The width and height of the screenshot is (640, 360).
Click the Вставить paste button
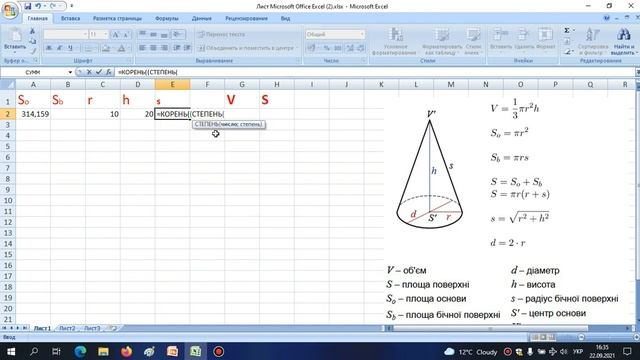pyautogui.click(x=15, y=40)
